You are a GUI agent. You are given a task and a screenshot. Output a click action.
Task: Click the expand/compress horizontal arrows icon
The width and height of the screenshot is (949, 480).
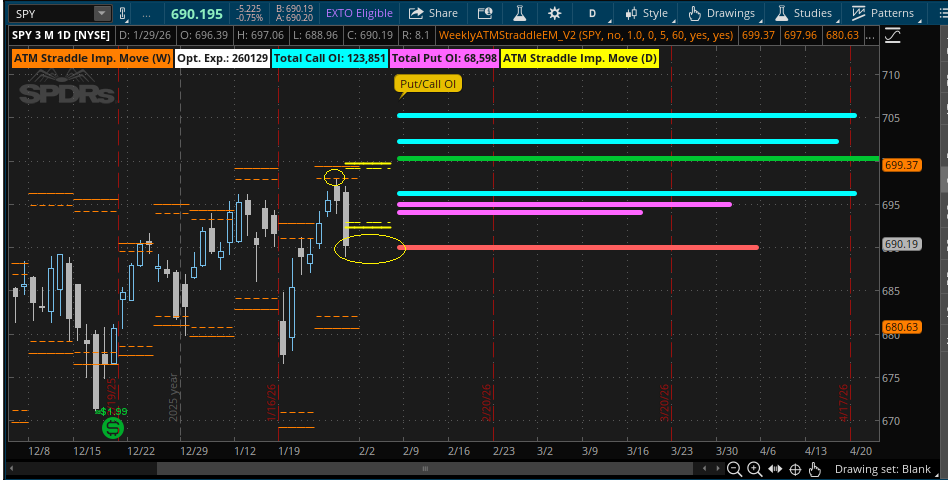click(x=775, y=469)
